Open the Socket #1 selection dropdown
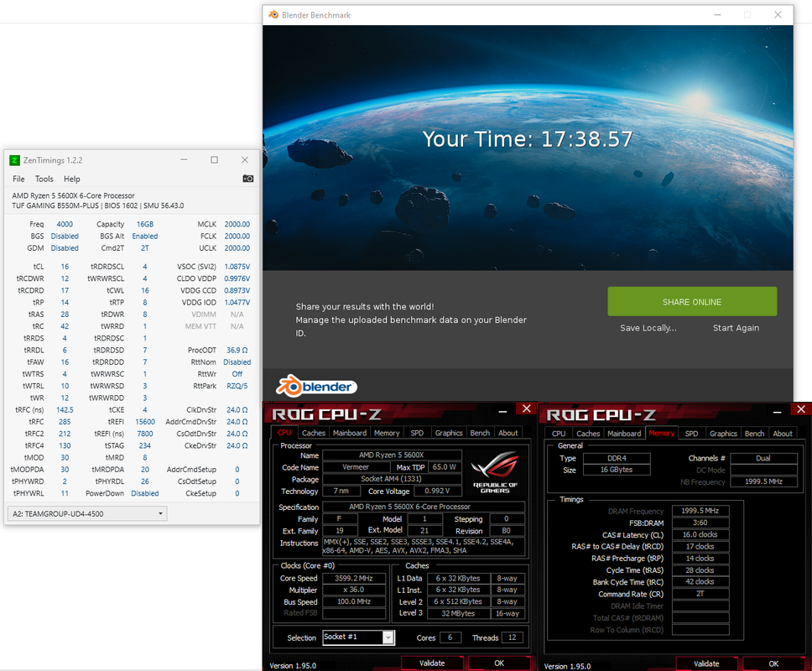Image resolution: width=812 pixels, height=671 pixels. [x=358, y=637]
